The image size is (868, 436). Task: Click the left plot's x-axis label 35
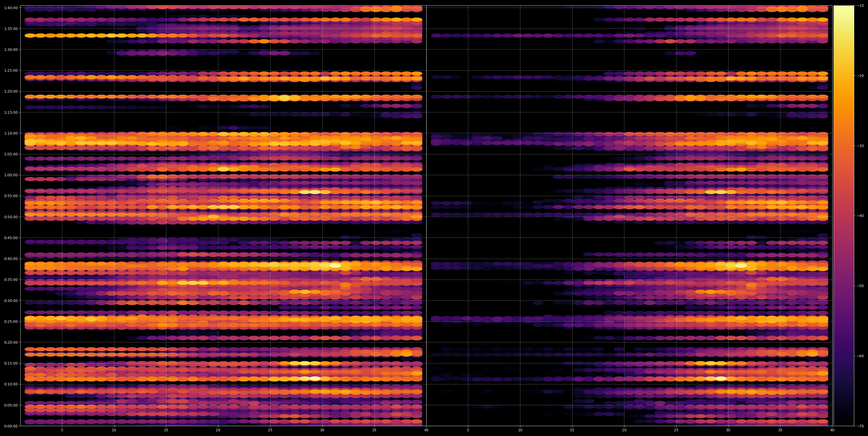point(374,430)
